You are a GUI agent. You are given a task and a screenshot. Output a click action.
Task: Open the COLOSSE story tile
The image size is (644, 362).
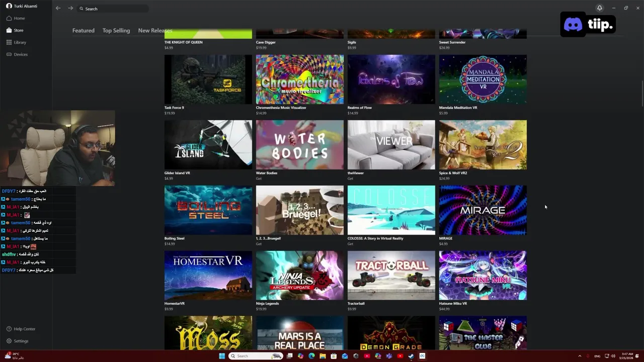point(391,210)
